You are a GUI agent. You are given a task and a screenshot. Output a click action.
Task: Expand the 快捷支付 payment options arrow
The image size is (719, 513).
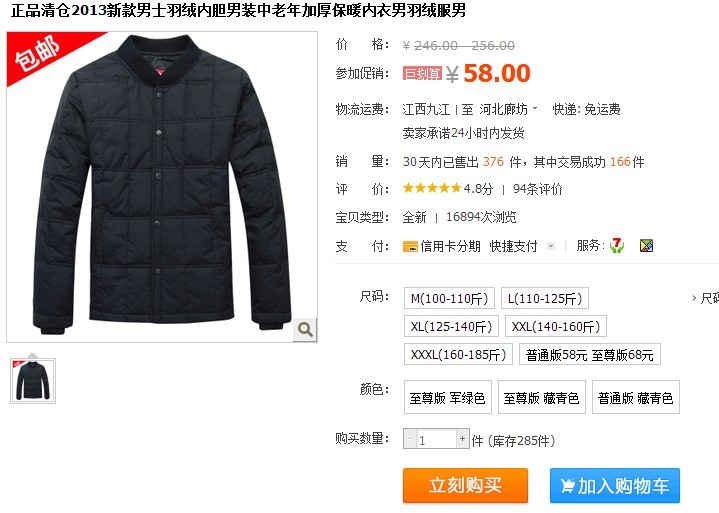click(551, 246)
